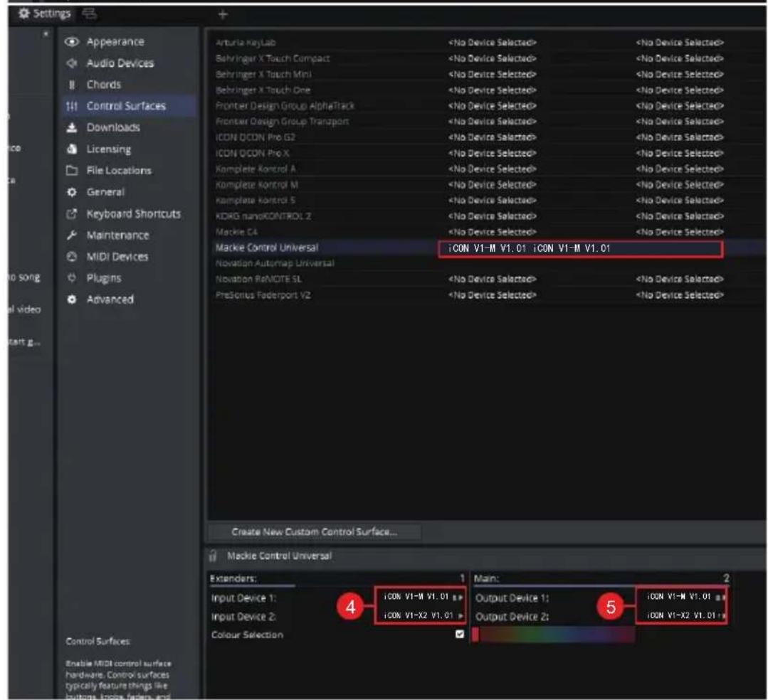Open the Appearance settings page
768x700 pixels.
[115, 42]
